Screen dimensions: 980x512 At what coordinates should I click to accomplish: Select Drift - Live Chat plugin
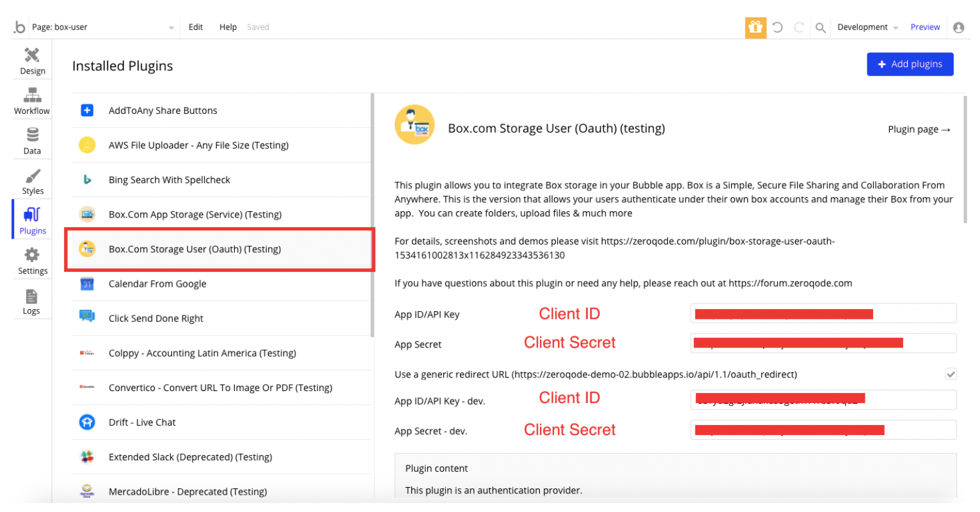point(221,422)
